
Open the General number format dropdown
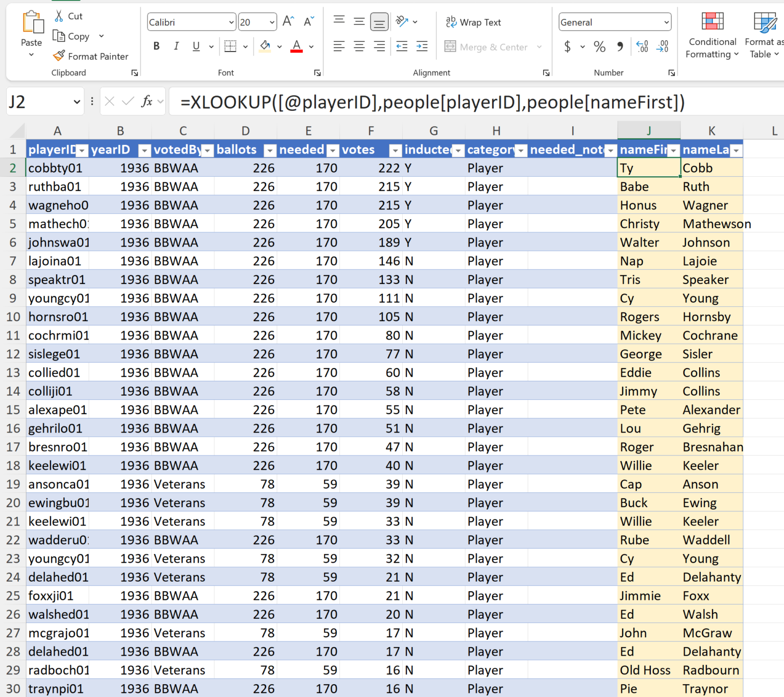click(666, 22)
